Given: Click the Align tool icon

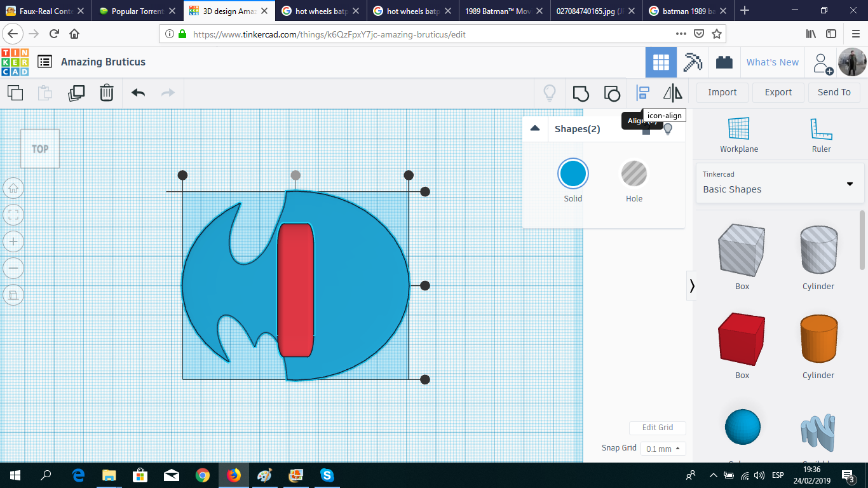Looking at the screenshot, I should pos(642,93).
